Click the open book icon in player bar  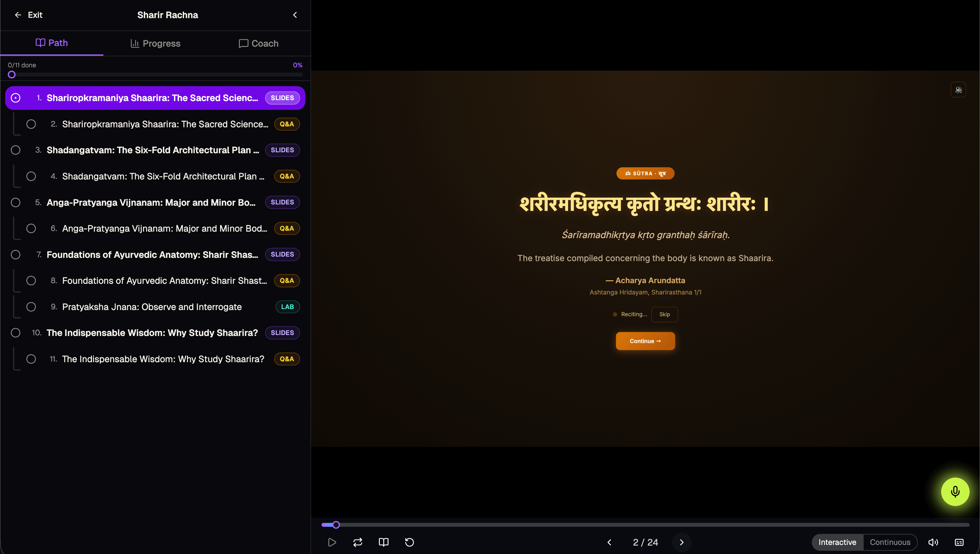pyautogui.click(x=384, y=542)
